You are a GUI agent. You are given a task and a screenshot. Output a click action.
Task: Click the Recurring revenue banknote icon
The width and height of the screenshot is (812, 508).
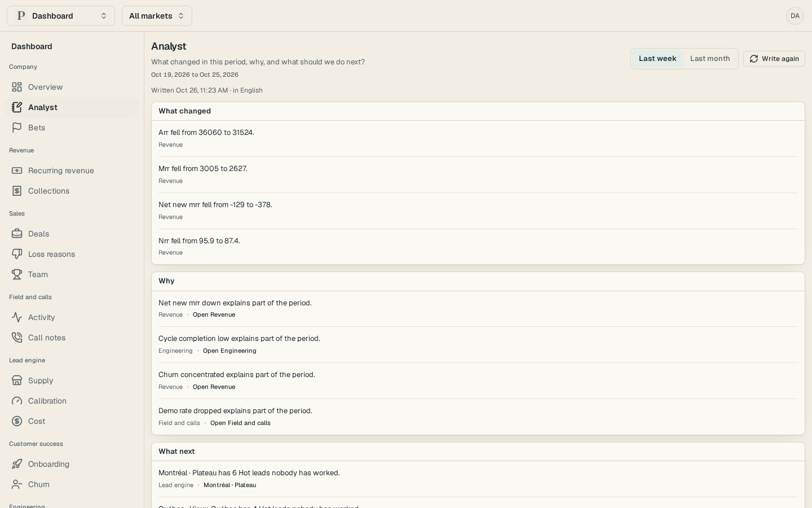[x=17, y=170]
